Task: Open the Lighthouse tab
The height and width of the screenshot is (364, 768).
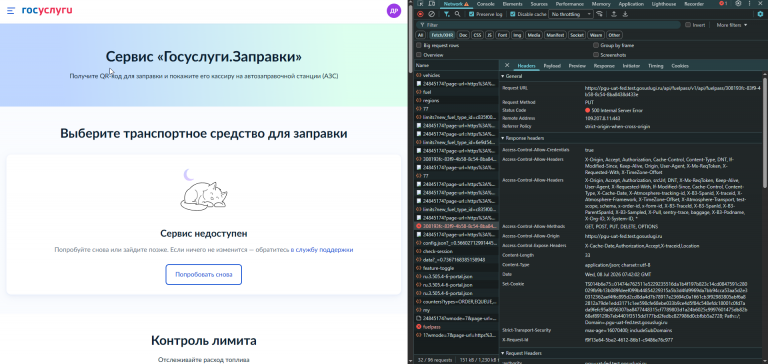Action: pyautogui.click(x=664, y=4)
